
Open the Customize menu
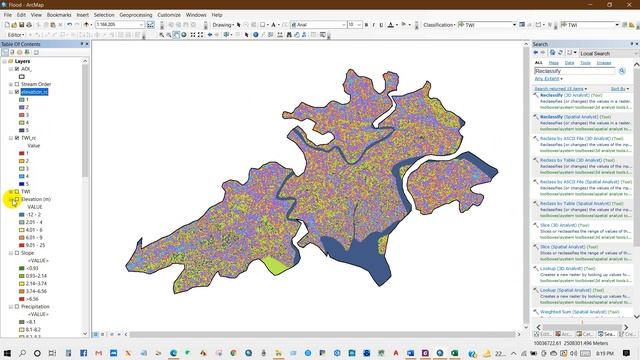[x=169, y=15]
